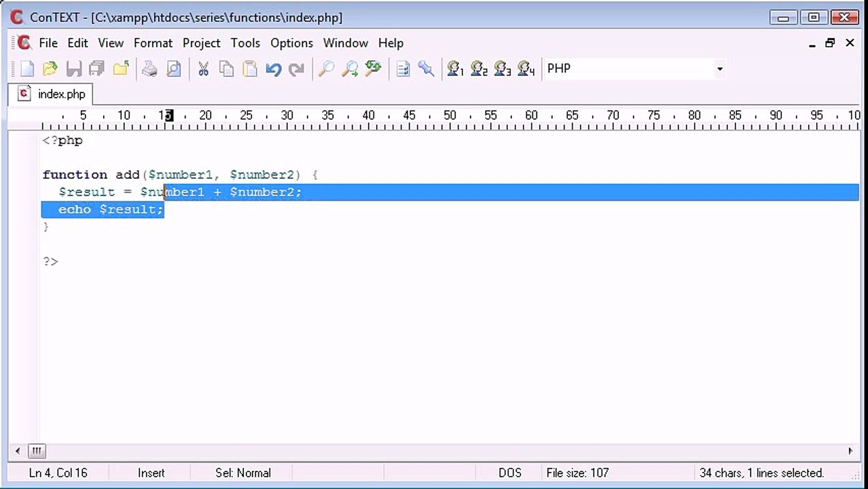Click the '?>' closing tag line
The width and height of the screenshot is (868, 489).
[50, 261]
